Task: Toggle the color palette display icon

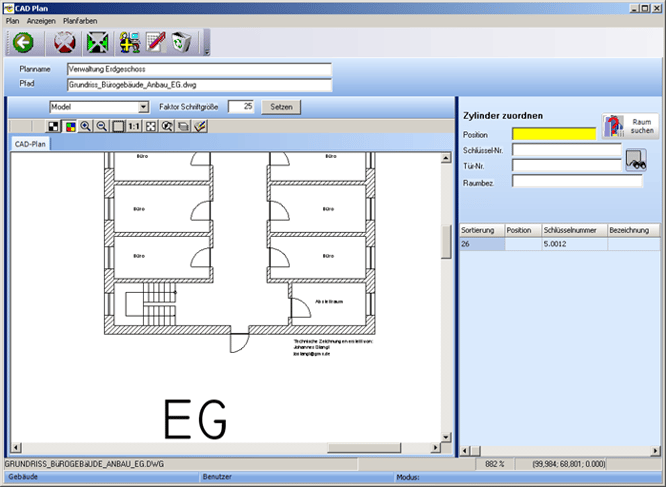Action: 69,127
